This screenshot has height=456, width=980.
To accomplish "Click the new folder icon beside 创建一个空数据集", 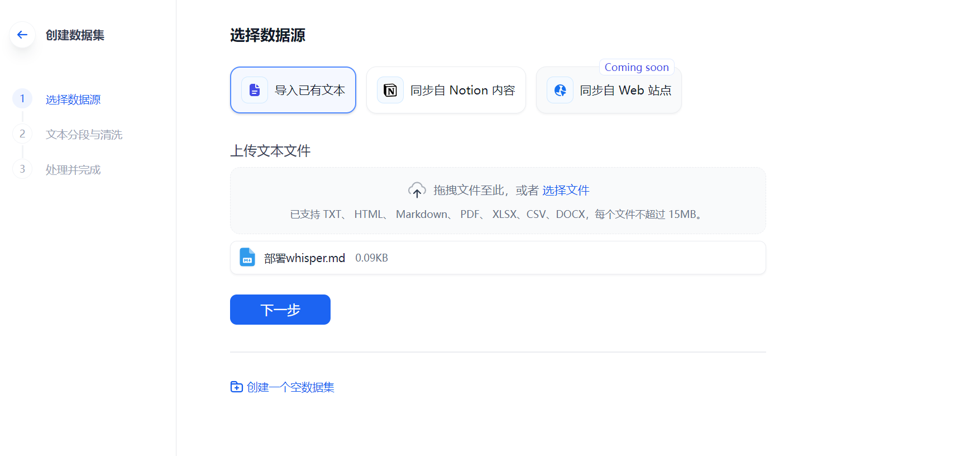I will (x=237, y=387).
